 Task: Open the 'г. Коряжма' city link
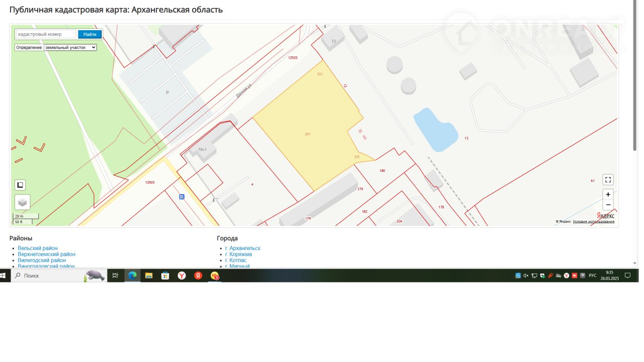coord(238,254)
